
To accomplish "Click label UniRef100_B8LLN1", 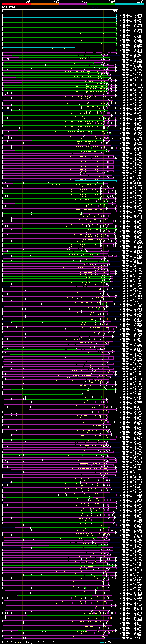I will (x=131, y=40).
